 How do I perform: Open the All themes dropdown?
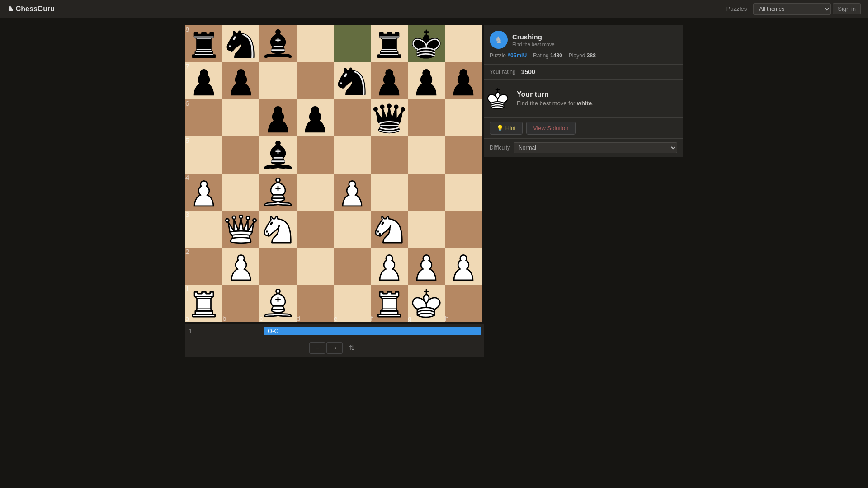click(792, 9)
